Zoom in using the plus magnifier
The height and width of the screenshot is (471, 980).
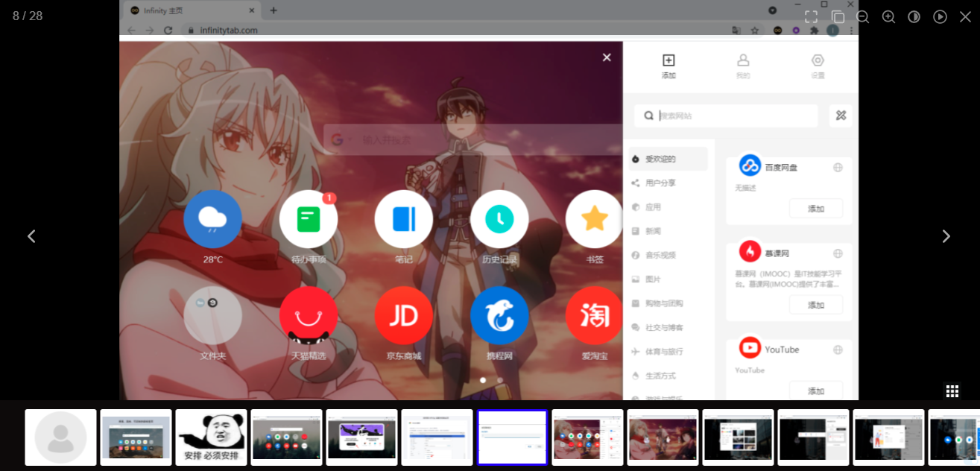tap(888, 16)
